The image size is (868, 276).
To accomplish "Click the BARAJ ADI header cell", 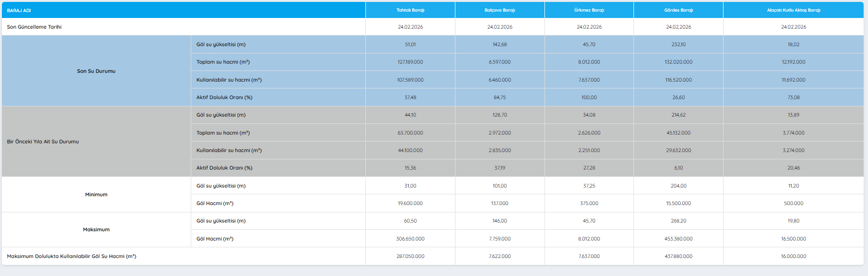I will [19, 11].
